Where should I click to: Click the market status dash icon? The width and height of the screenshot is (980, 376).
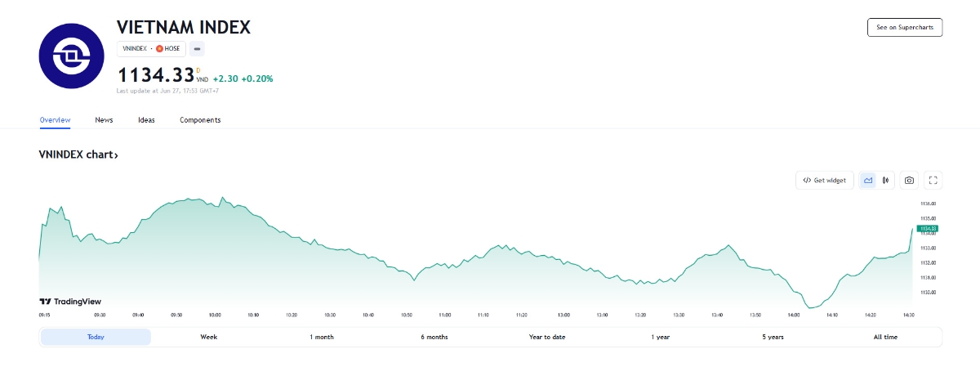pos(197,48)
